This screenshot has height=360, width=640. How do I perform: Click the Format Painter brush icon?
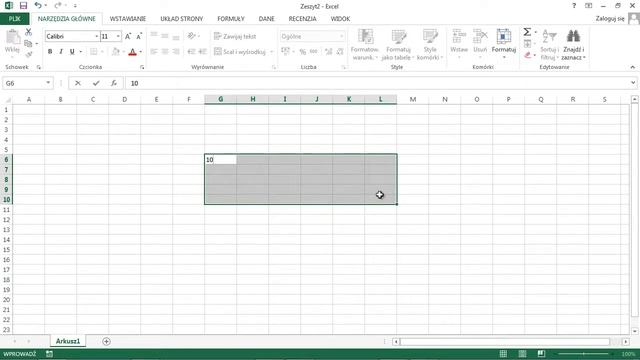28,54
